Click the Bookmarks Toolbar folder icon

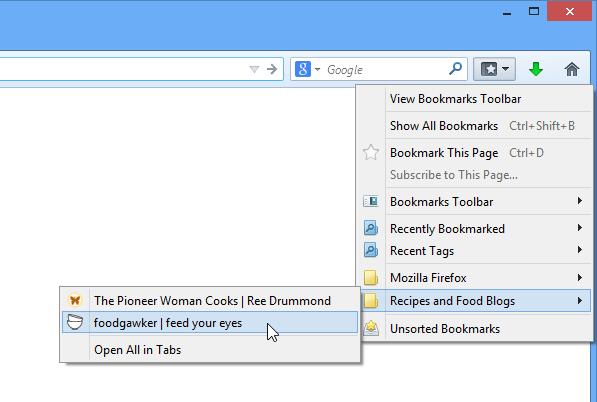point(371,201)
